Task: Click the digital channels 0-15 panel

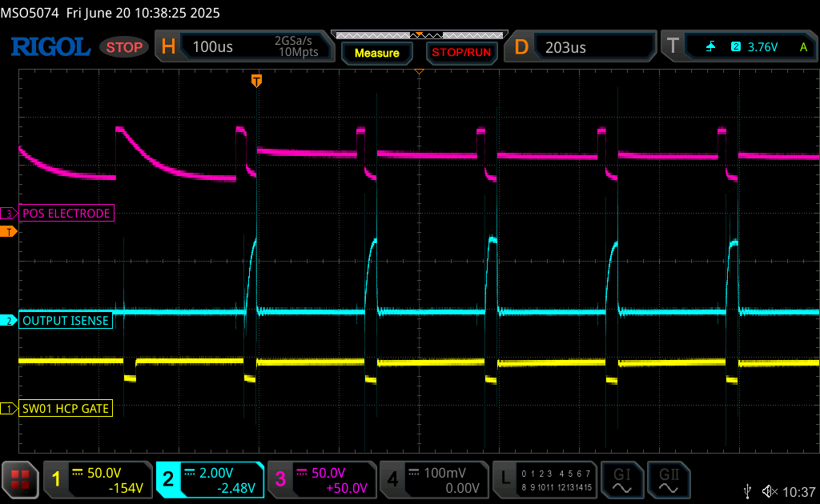Action: click(557, 480)
